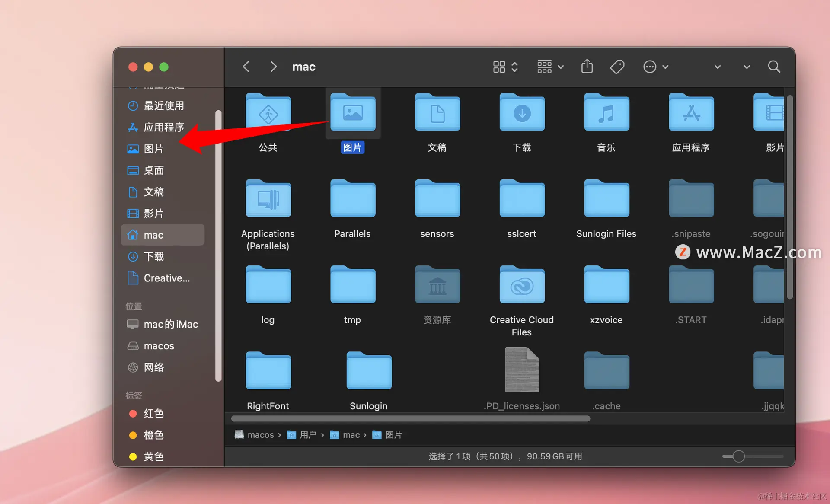Image resolution: width=830 pixels, height=504 pixels.
Task: Go back with the left arrow
Action: (246, 67)
